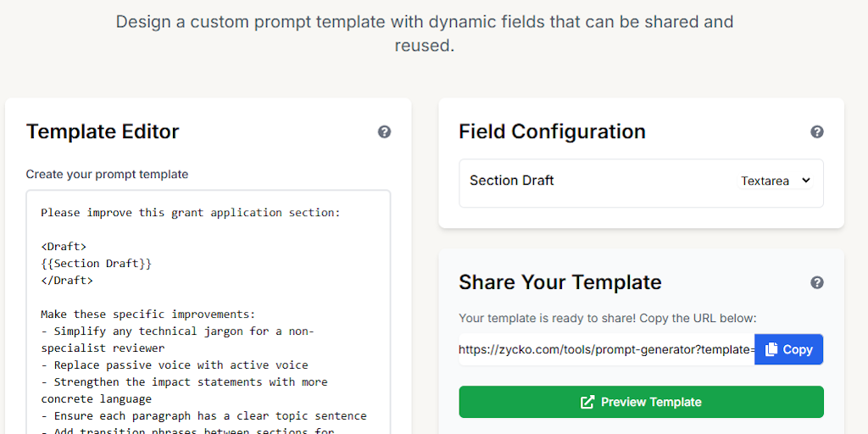The height and width of the screenshot is (434, 868).
Task: Select the Section Draft field name
Action: point(512,181)
